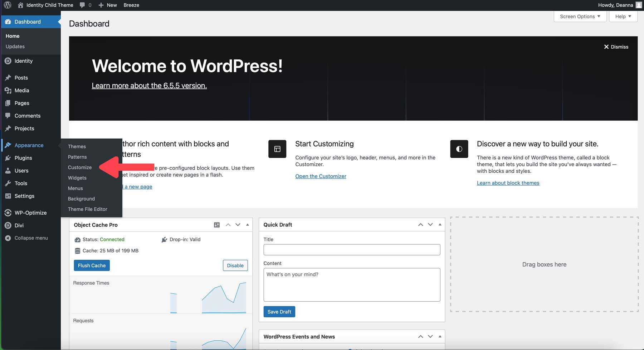Image resolution: width=644 pixels, height=350 pixels.
Task: Open Theme File Editor in submenu
Action: point(88,209)
